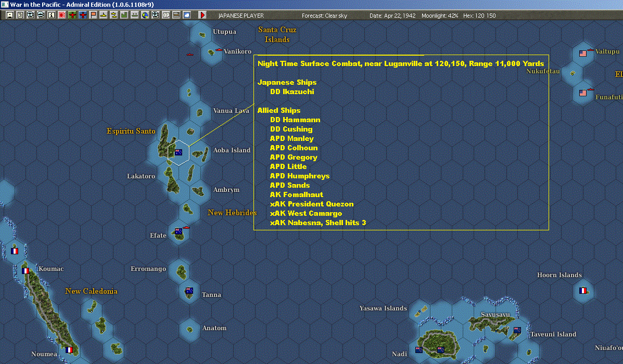Click the globe toolbar icon

[x=145, y=15]
